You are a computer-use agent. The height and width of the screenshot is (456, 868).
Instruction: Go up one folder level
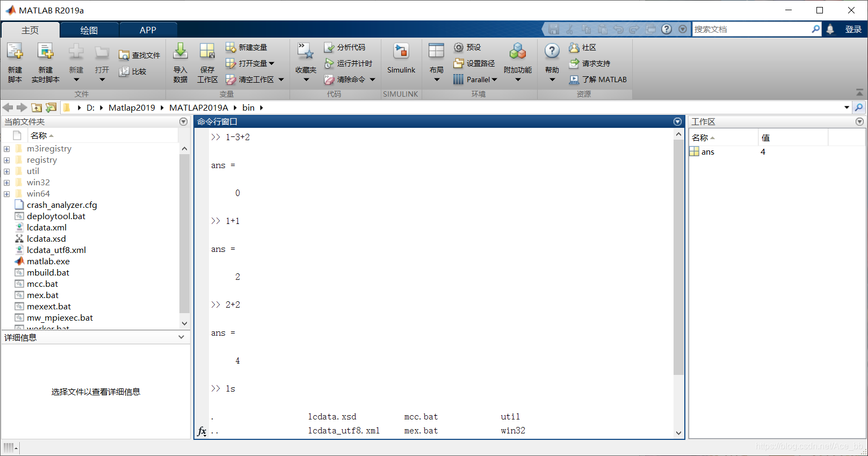(37, 107)
